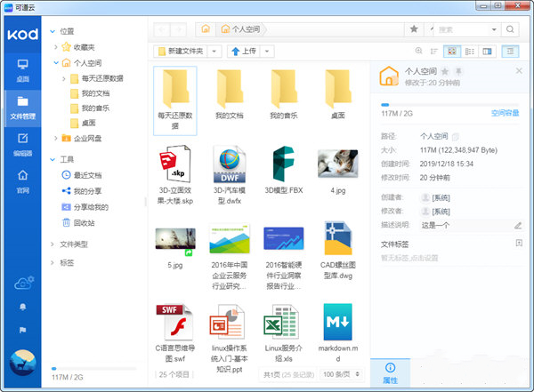Viewport: 534px width, 392px height.
Task: Click the notification bell icon in sidebar
Action: pos(22,307)
